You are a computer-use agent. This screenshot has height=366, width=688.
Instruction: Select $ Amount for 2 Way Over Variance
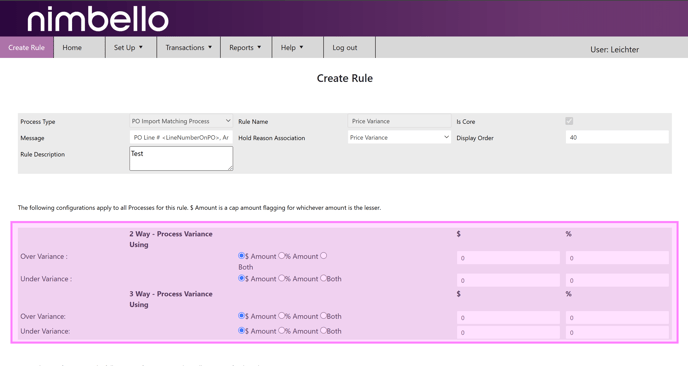click(241, 255)
